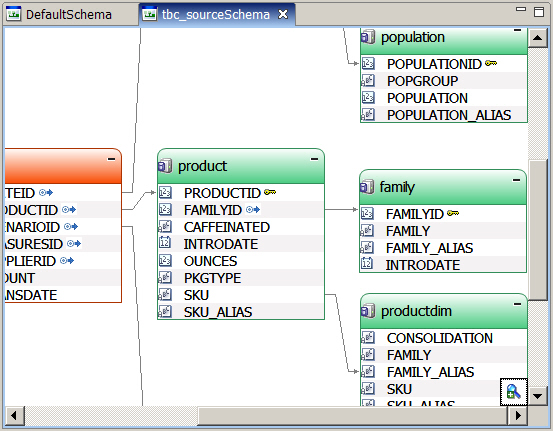Click the zoom magnifier icon
553x431 pixels.
click(x=514, y=392)
